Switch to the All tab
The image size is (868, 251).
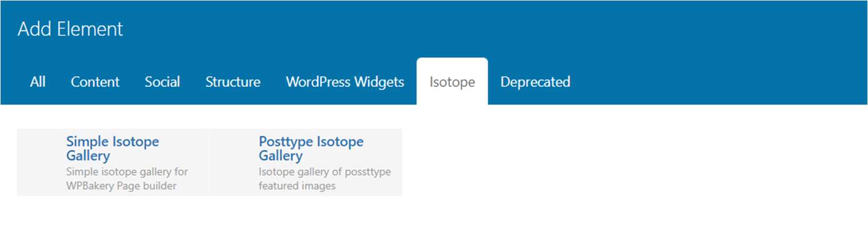coord(38,82)
